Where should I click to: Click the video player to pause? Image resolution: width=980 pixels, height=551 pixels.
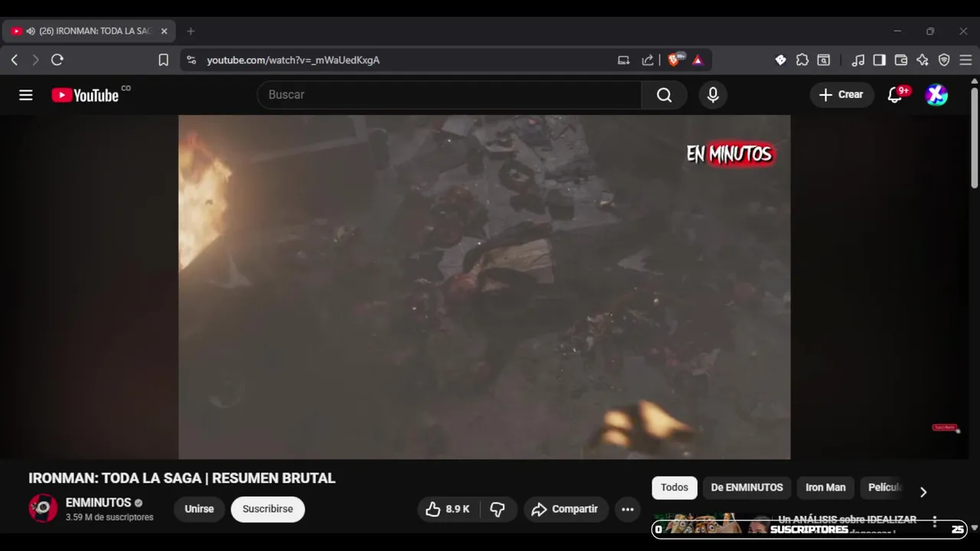tap(484, 287)
